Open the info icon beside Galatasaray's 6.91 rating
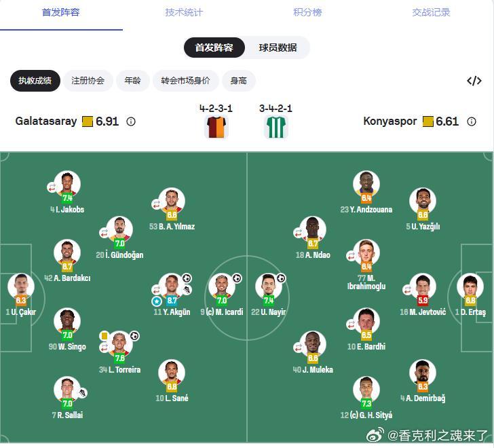The image size is (494, 448). [131, 122]
